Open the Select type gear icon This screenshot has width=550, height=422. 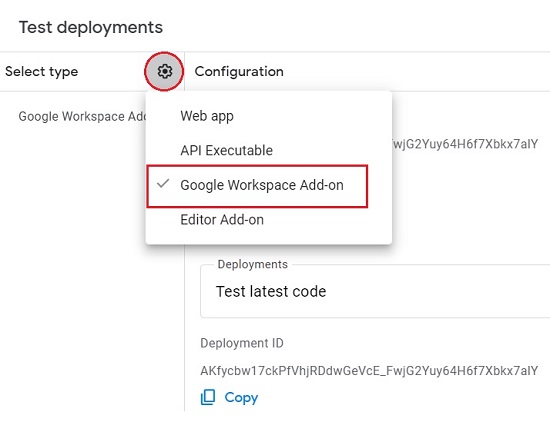point(164,72)
